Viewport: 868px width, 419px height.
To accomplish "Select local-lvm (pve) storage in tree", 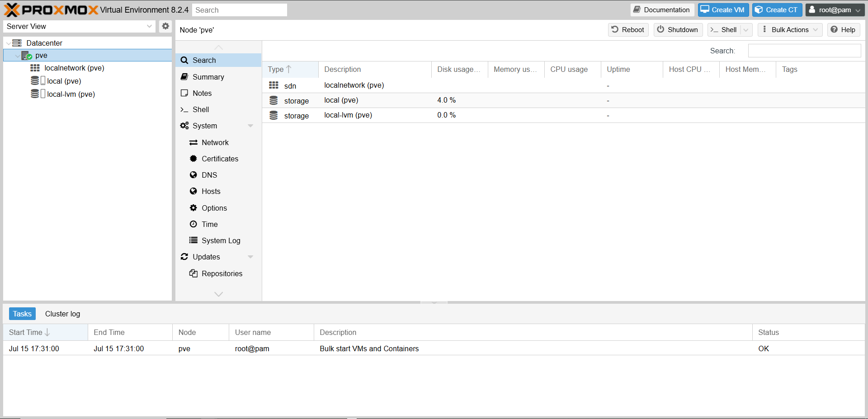I will (71, 94).
